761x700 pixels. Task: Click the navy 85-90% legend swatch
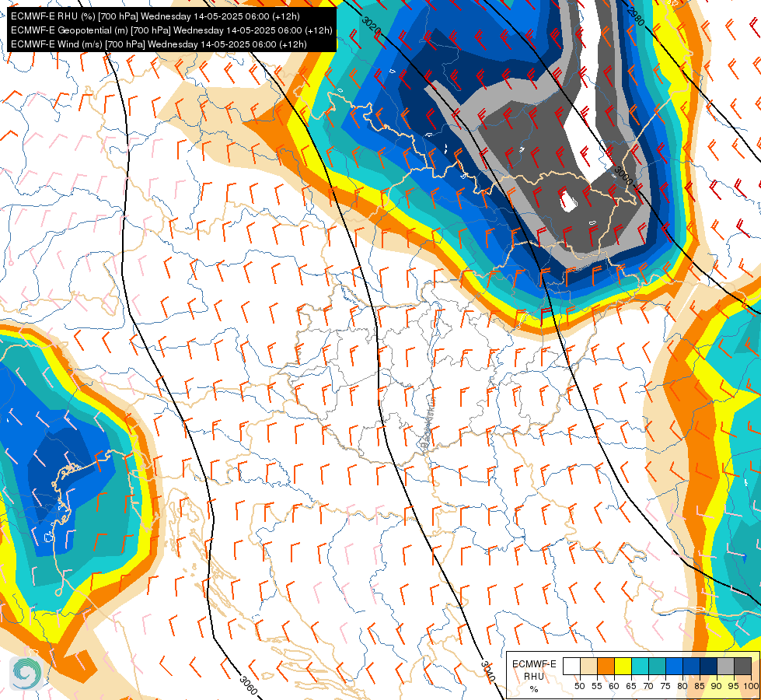(x=709, y=666)
